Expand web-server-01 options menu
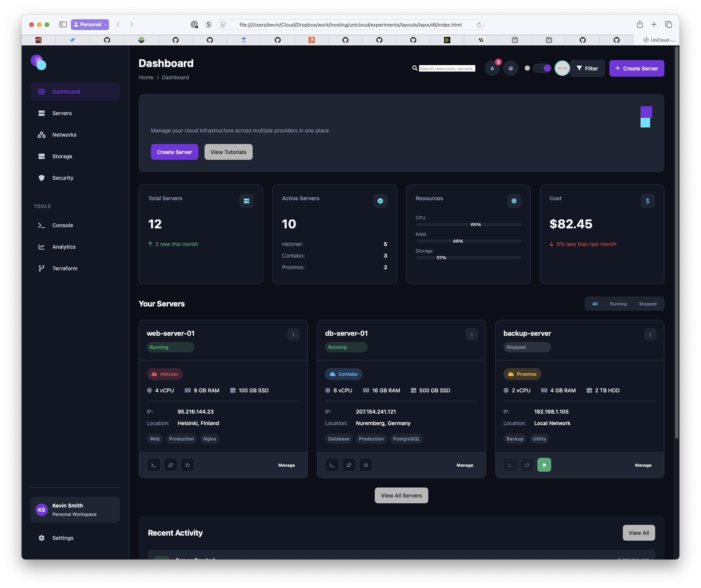 coord(293,335)
